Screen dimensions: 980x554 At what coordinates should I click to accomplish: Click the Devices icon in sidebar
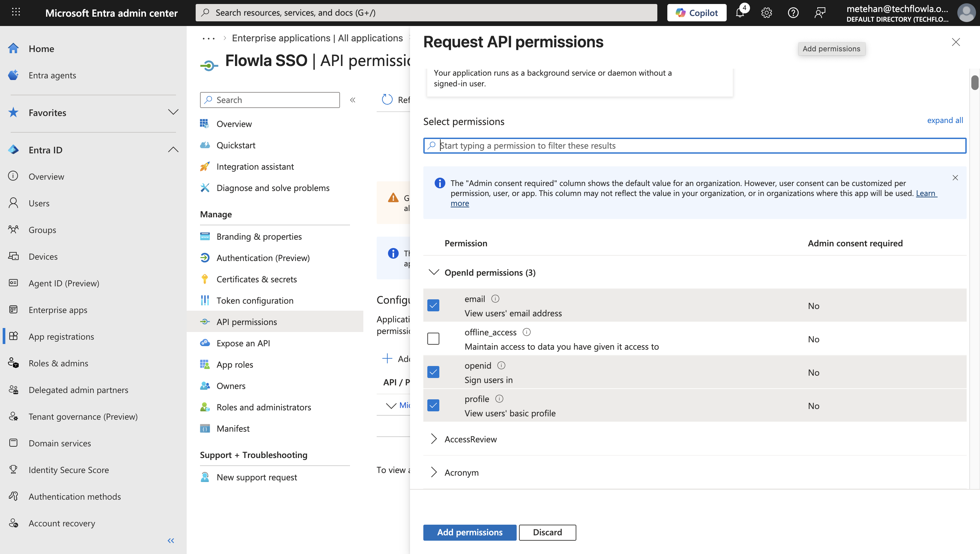[x=13, y=256]
